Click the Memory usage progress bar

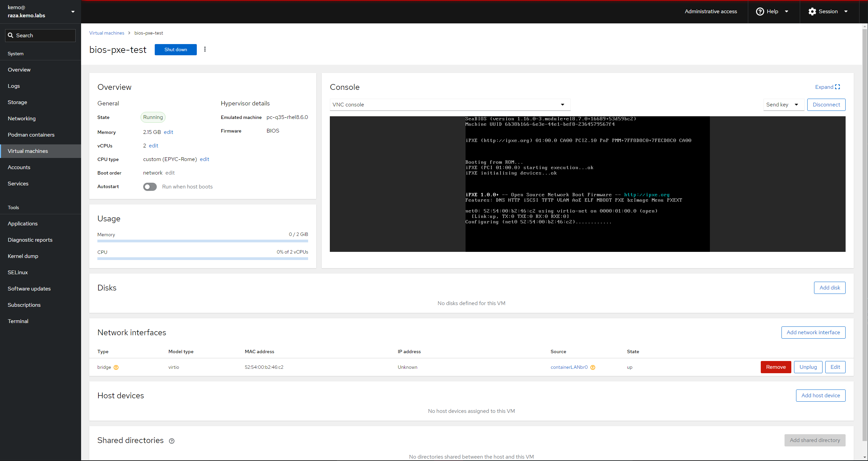[x=203, y=241]
